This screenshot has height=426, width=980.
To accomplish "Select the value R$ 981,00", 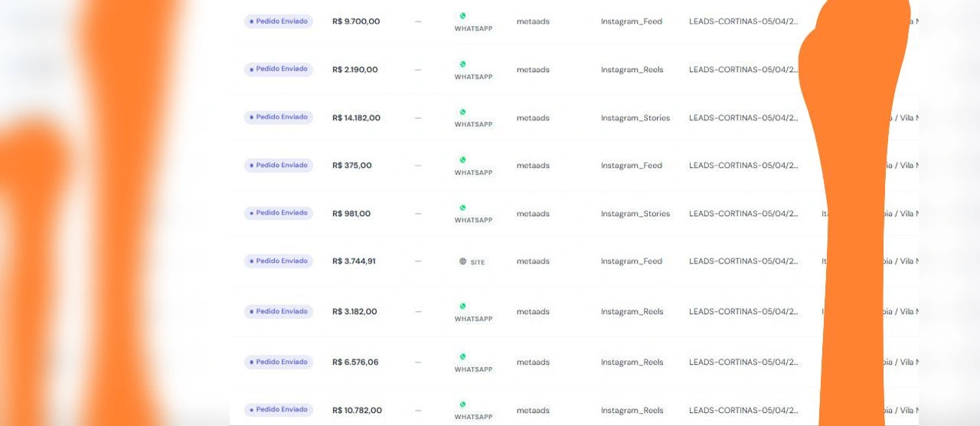I will (x=351, y=214).
